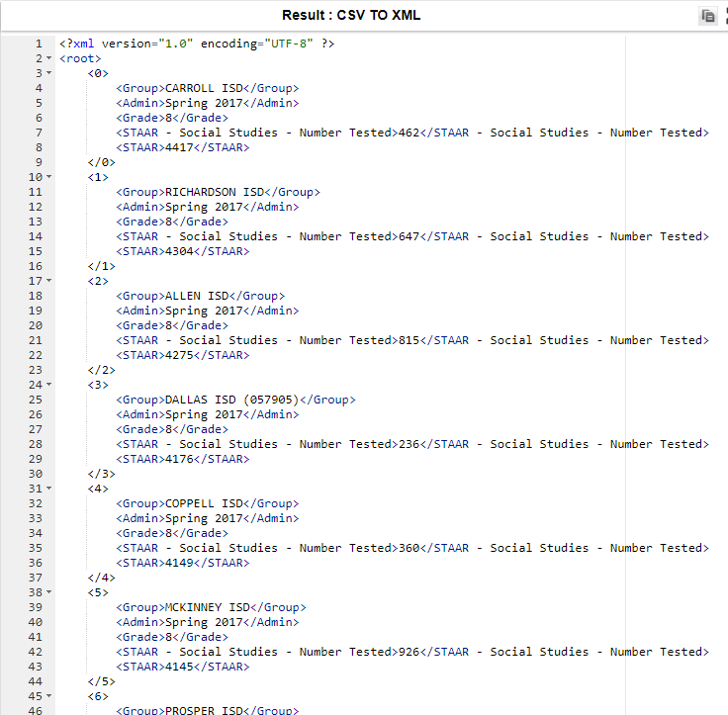
Task: Click line number 27 in the gutter
Action: [36, 429]
